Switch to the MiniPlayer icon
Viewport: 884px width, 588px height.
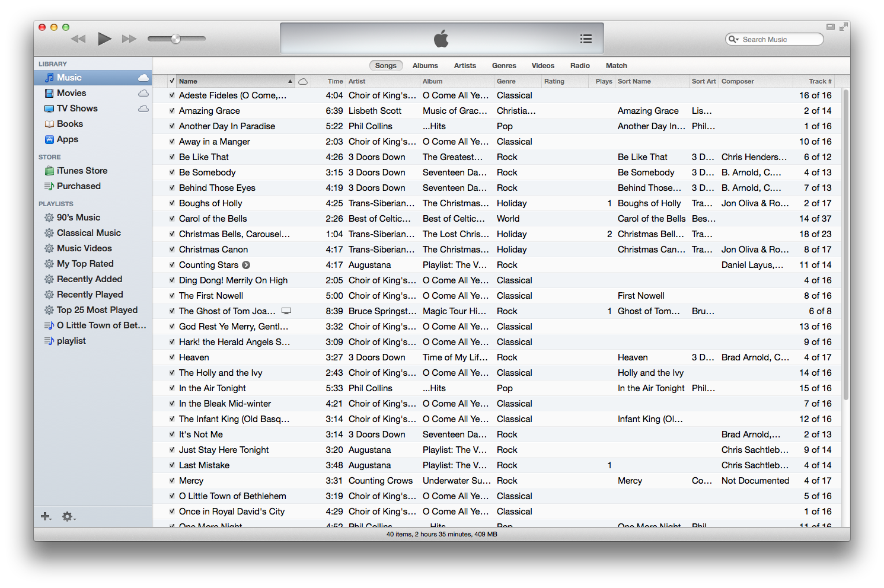[x=830, y=27]
